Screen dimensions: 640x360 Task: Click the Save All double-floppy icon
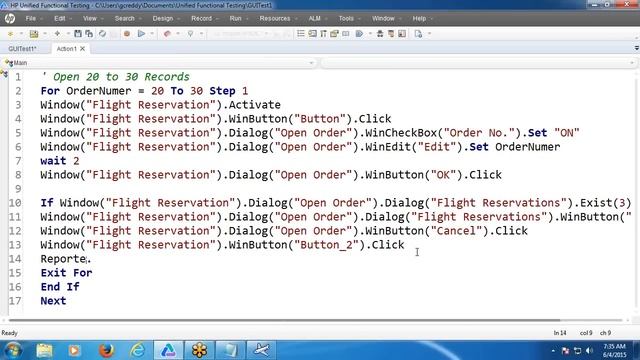point(89,33)
